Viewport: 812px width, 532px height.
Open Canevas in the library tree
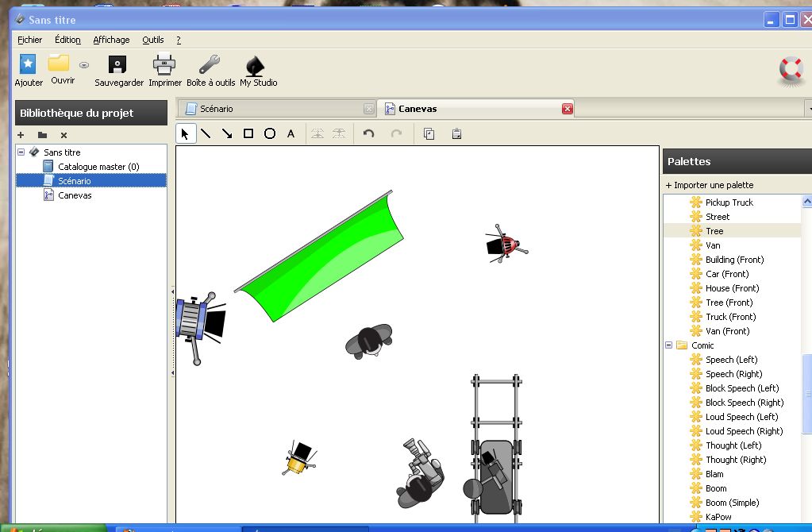pyautogui.click(x=75, y=195)
